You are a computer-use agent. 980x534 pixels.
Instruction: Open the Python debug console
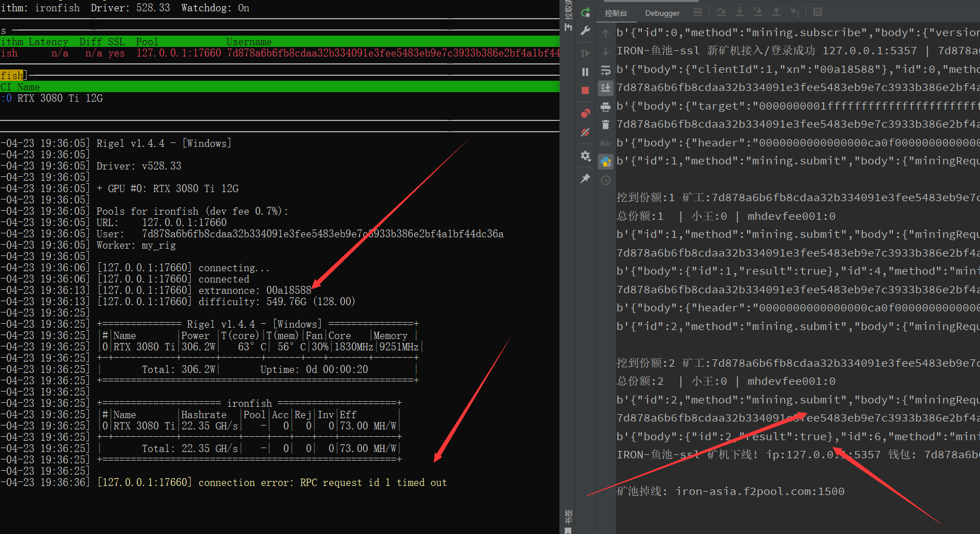click(605, 162)
